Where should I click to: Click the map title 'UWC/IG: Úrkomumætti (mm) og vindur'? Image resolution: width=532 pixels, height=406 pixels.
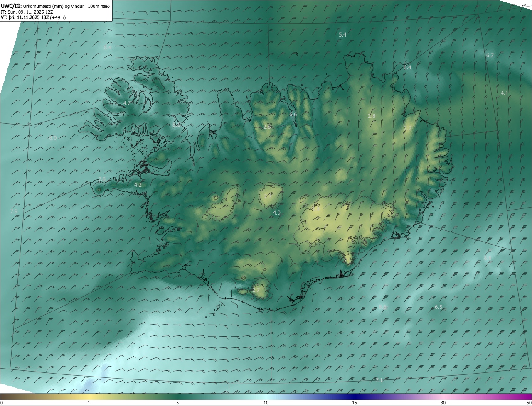pos(56,6)
